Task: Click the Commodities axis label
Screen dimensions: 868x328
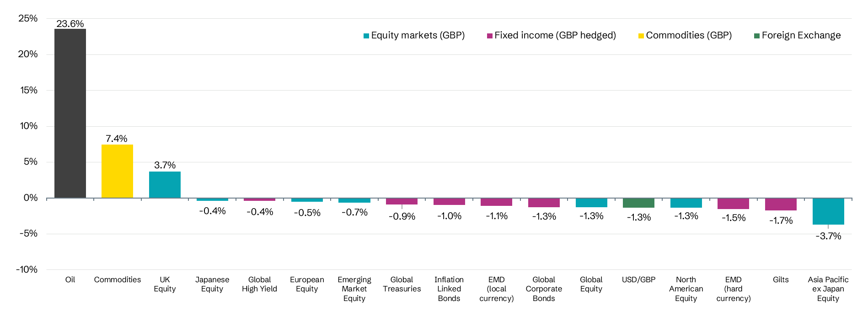Action: tap(118, 280)
